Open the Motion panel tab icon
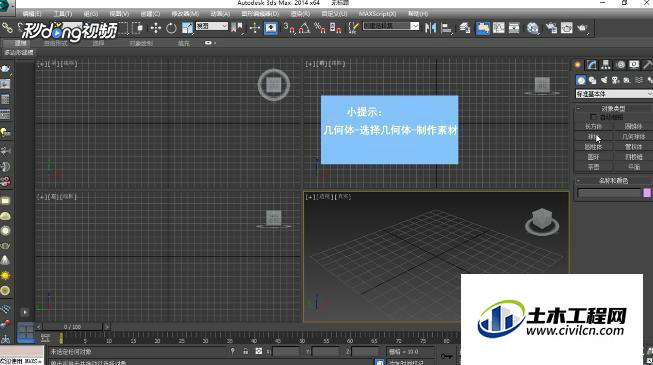Screen dimensions: 653x365 [621, 65]
